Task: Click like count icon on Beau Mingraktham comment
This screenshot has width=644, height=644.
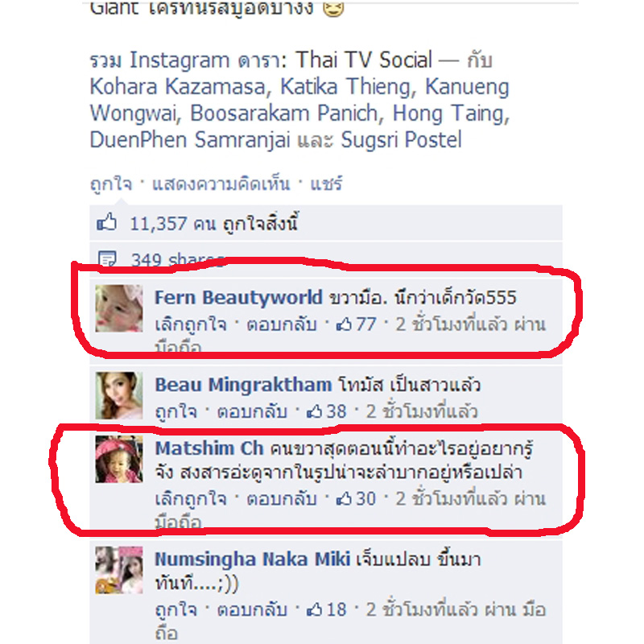Action: 314,411
